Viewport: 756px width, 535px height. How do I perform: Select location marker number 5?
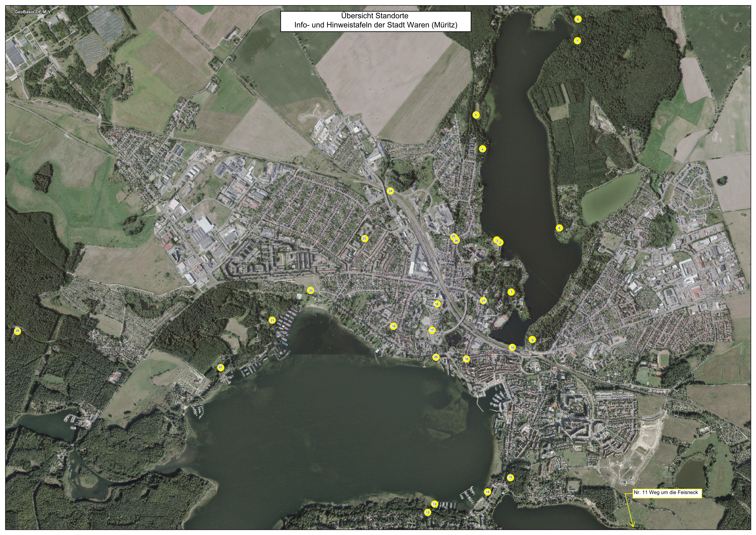[475, 115]
